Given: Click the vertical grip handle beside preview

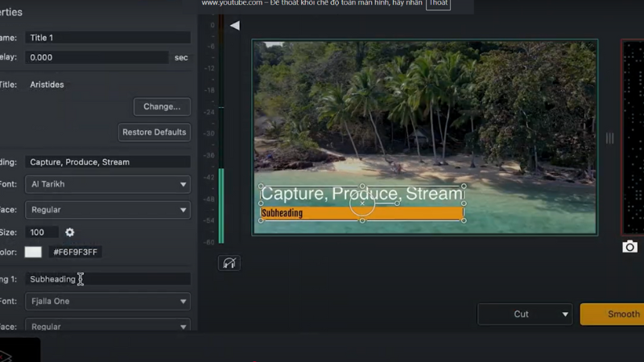Looking at the screenshot, I should (x=610, y=138).
